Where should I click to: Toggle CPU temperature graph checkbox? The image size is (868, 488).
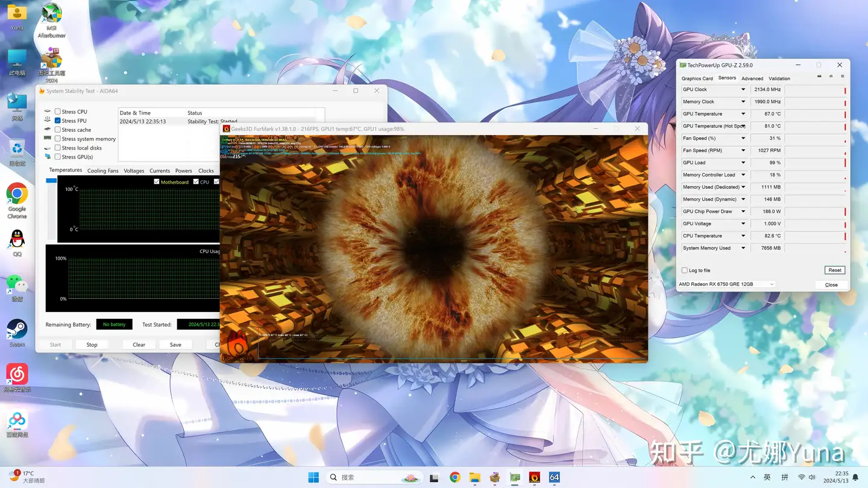coord(196,182)
